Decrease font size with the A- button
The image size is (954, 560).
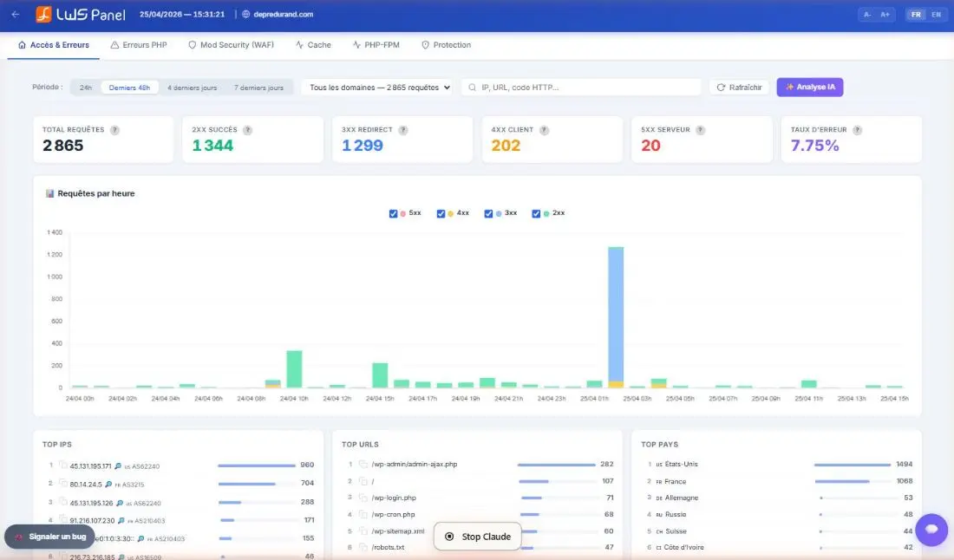pos(867,15)
